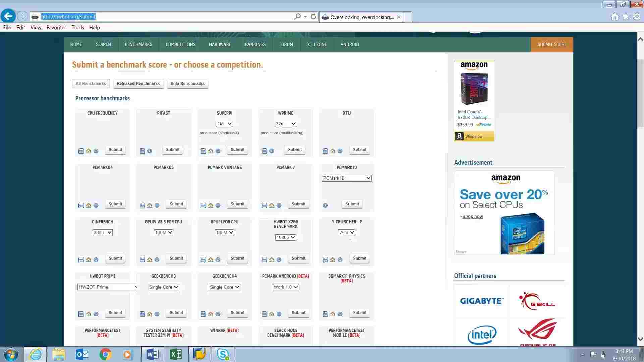644x362 pixels.
Task: Click the browser refresh icon
Action: coord(313,16)
